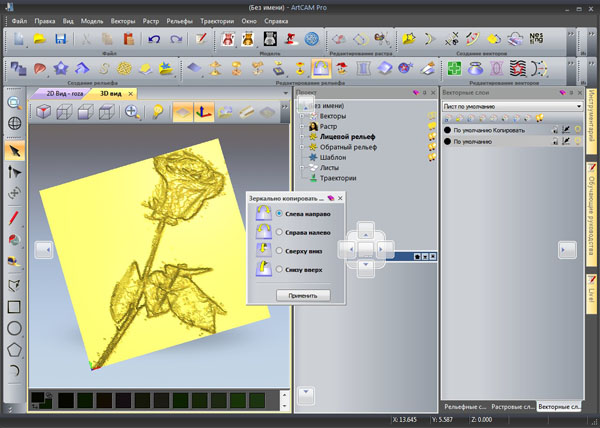Screen dimensions: 600x428
Task: Select the Rectangle drawing tool
Action: pos(14,307)
